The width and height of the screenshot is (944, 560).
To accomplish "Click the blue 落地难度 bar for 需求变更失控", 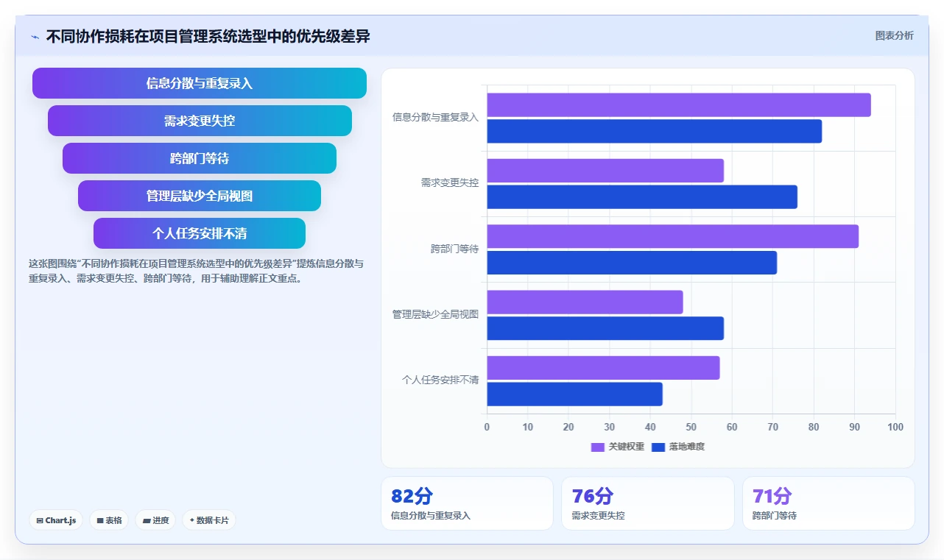I will pos(642,197).
